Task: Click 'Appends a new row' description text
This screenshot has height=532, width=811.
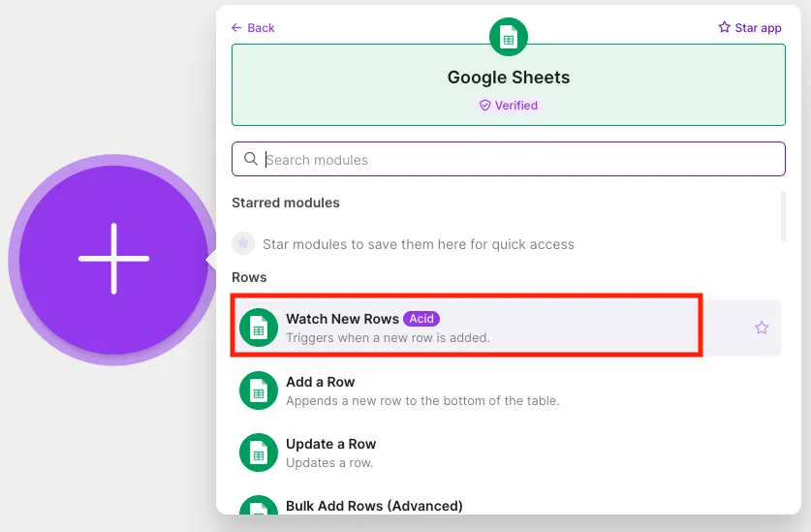Action: (x=422, y=401)
